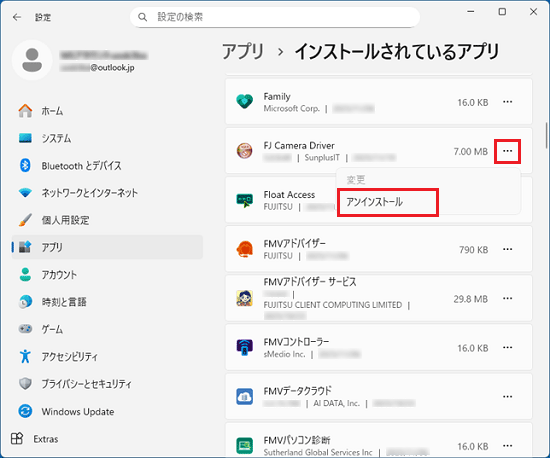Viewport: 550px width, 458px height.
Task: Click the vertical scrollbar thumb
Action: pos(546,135)
